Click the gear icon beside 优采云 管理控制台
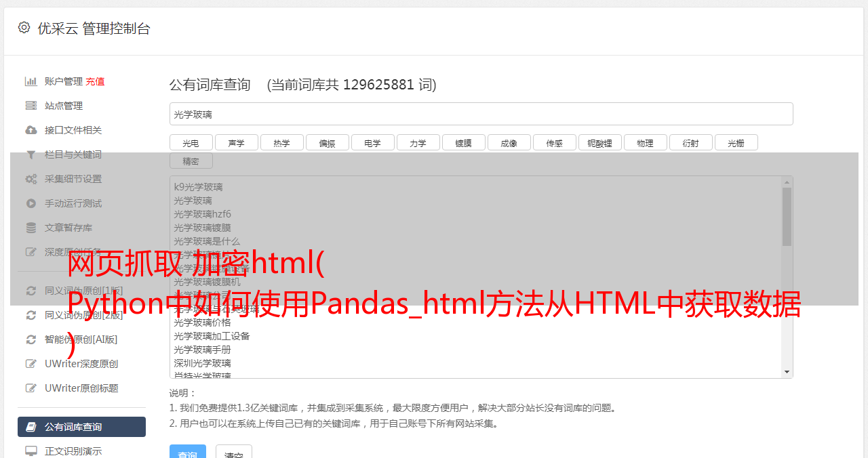The image size is (868, 458). pyautogui.click(x=24, y=27)
